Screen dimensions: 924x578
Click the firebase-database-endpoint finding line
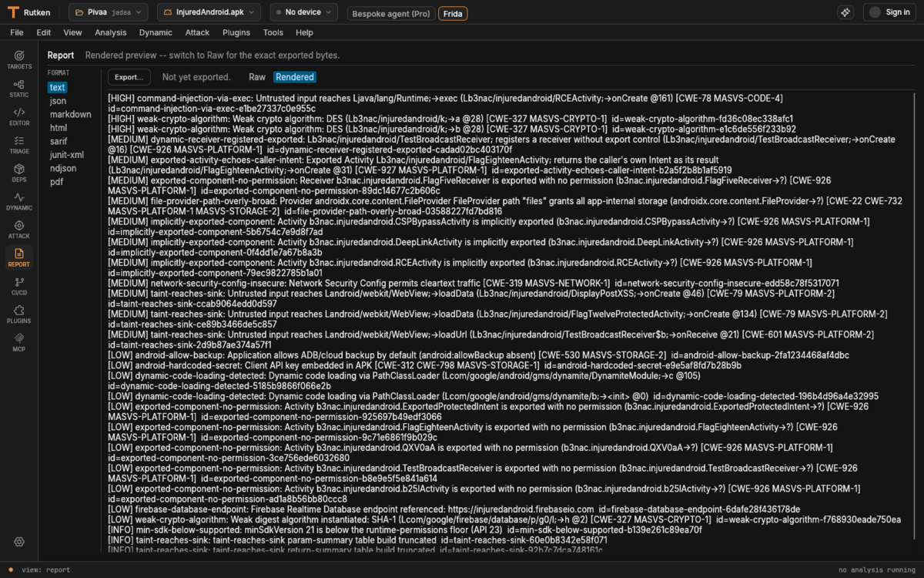coord(454,509)
